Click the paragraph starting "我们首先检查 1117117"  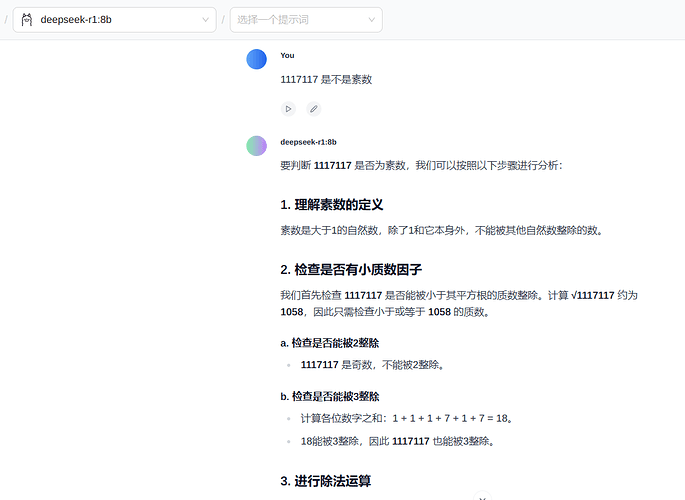[459, 303]
